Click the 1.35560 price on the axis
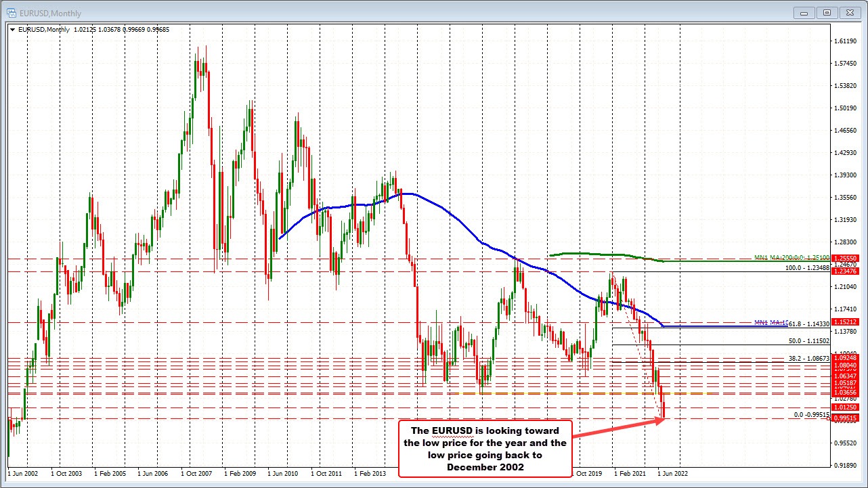The image size is (868, 488). tap(846, 198)
